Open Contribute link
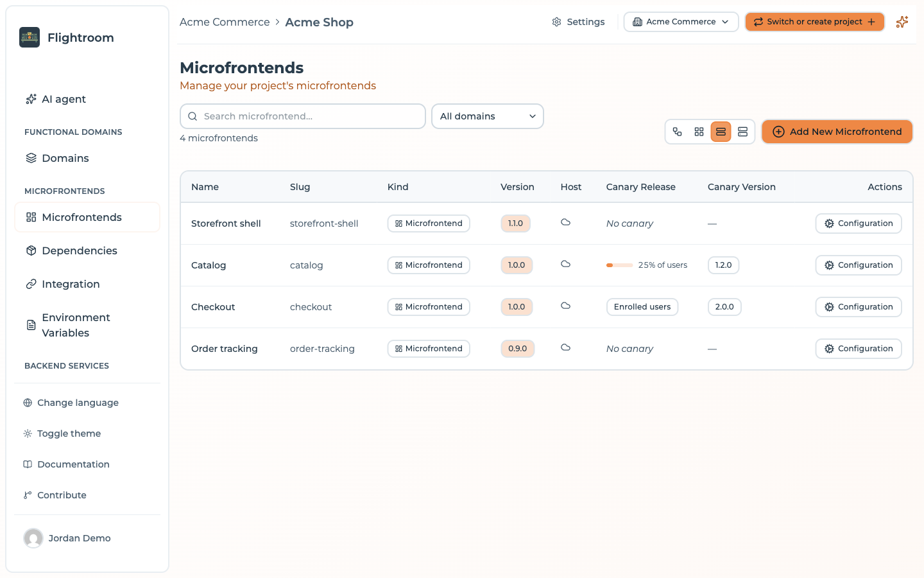This screenshot has width=924, height=578. click(x=55, y=495)
